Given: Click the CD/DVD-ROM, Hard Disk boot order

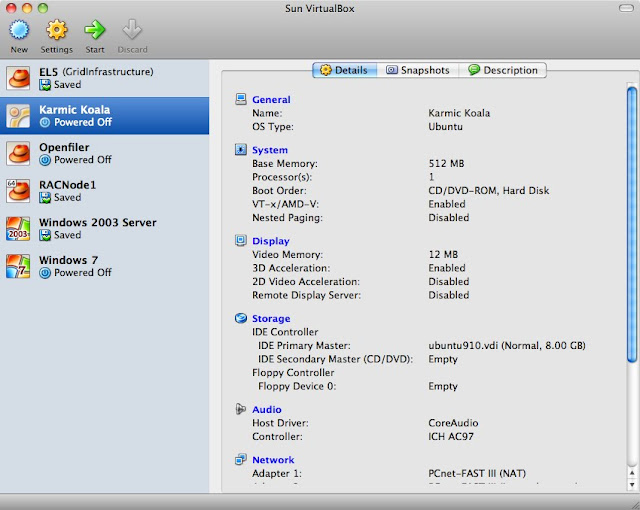Looking at the screenshot, I should pos(489,191).
